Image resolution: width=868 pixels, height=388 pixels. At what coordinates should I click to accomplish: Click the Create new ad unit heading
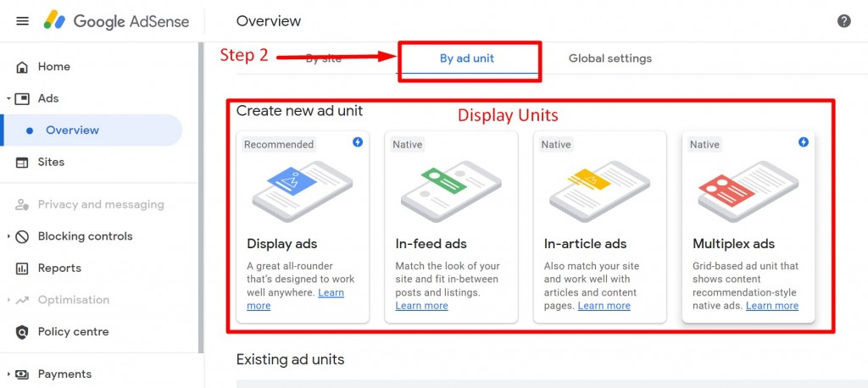point(299,111)
